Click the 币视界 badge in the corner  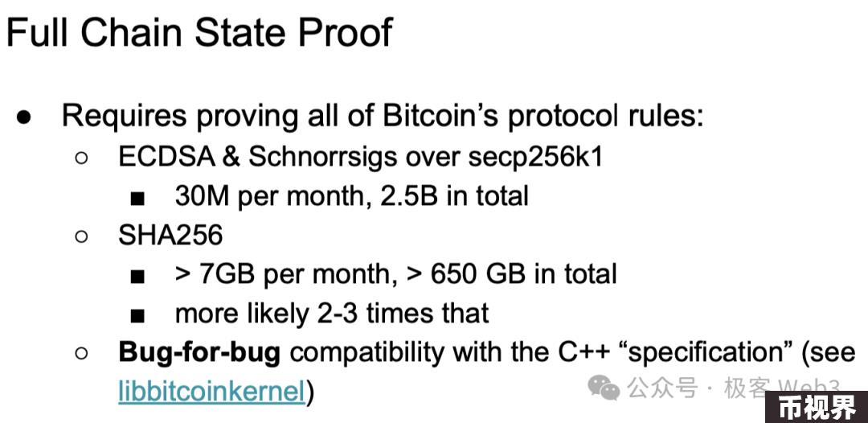click(817, 408)
